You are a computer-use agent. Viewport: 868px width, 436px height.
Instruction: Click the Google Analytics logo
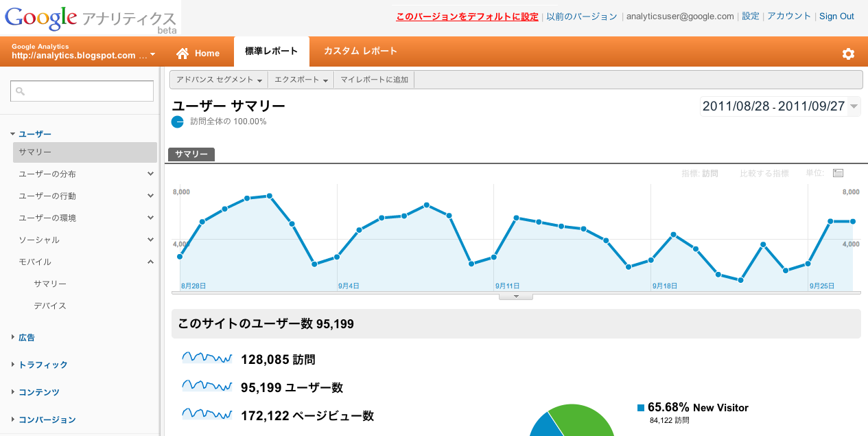tap(91, 19)
